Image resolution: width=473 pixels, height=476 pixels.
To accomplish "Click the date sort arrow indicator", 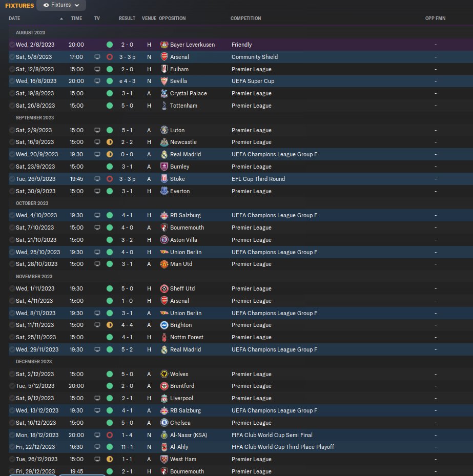I will [61, 18].
